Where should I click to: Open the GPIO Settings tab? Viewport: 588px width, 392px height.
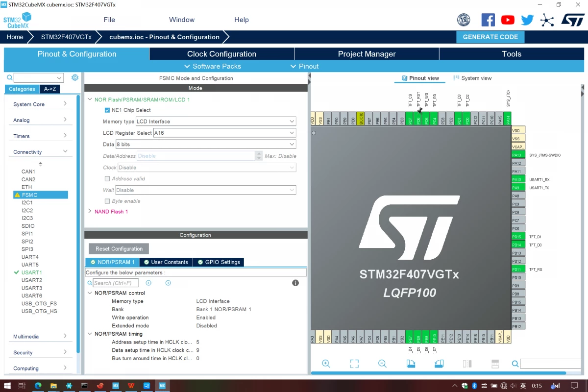(x=218, y=262)
